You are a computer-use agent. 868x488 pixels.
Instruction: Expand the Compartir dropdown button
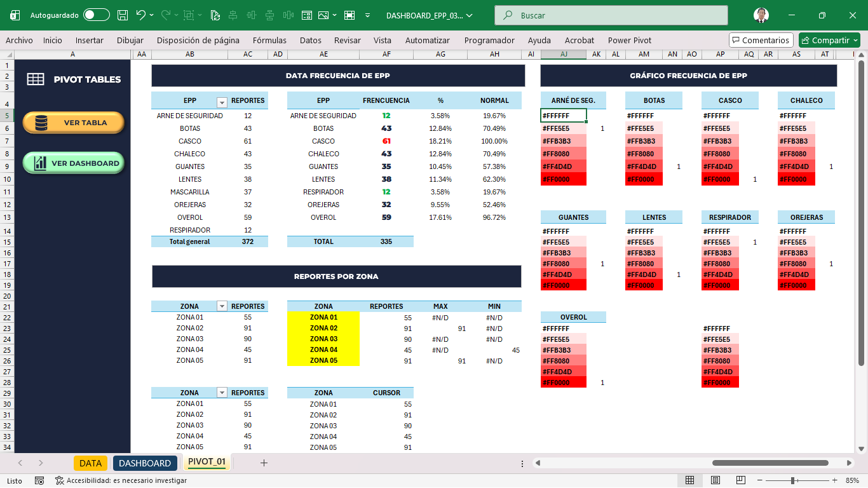click(x=855, y=40)
